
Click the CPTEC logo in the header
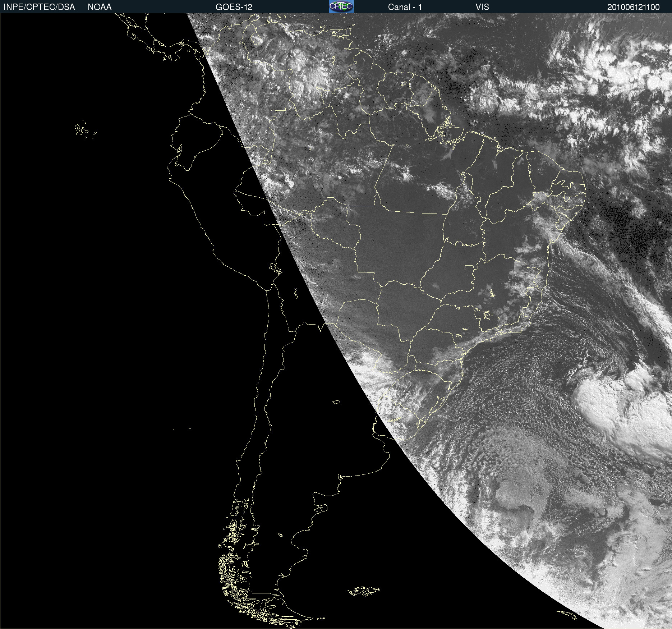point(341,6)
